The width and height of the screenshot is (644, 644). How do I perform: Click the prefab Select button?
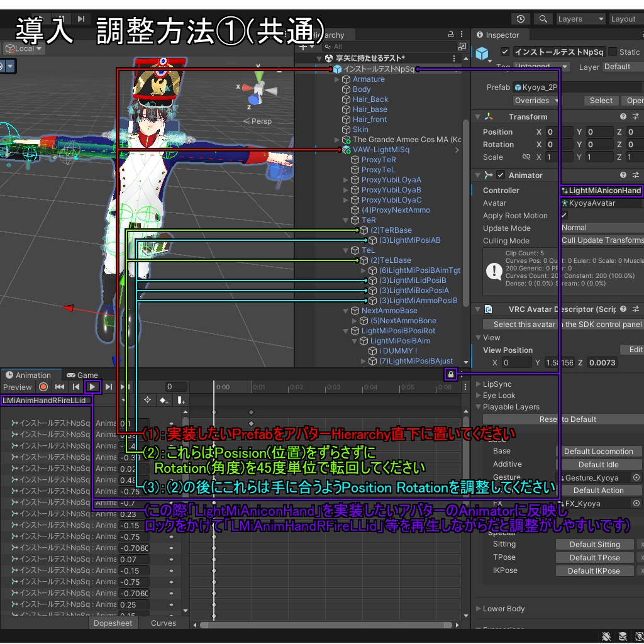[x=601, y=101]
